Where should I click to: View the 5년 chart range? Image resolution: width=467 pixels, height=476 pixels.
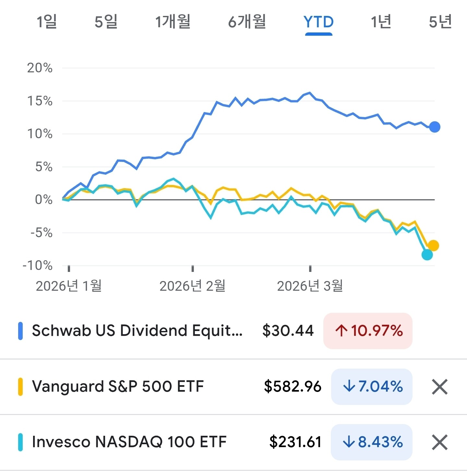(x=440, y=22)
